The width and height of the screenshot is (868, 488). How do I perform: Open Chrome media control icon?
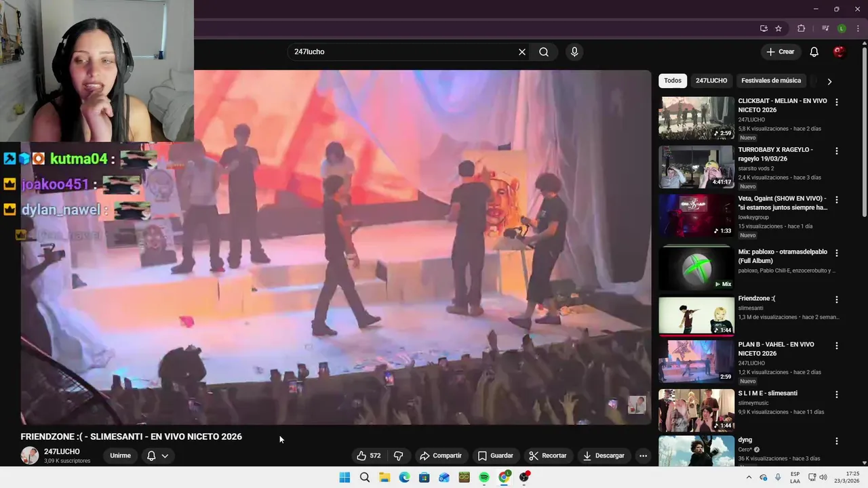tap(825, 28)
